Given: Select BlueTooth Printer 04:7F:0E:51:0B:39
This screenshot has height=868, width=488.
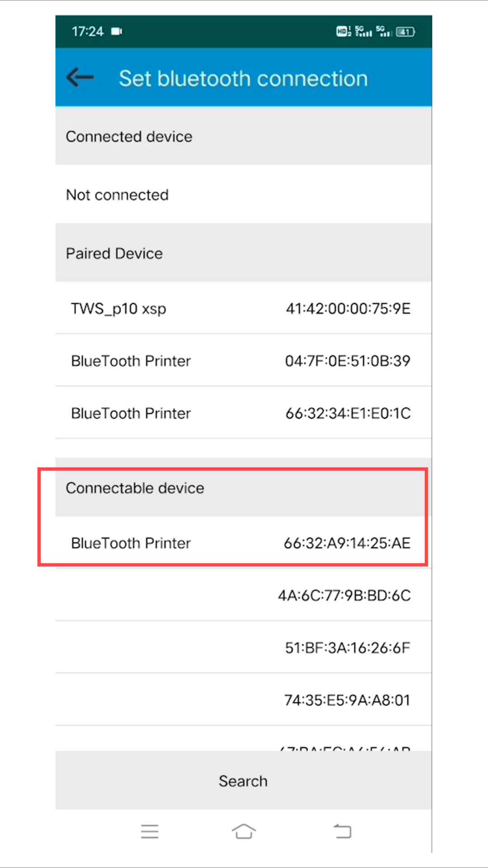Looking at the screenshot, I should point(243,361).
